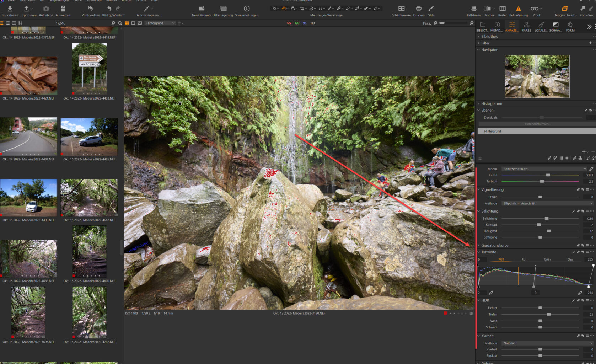
Task: Collapse the HDR panel
Action: (479, 300)
